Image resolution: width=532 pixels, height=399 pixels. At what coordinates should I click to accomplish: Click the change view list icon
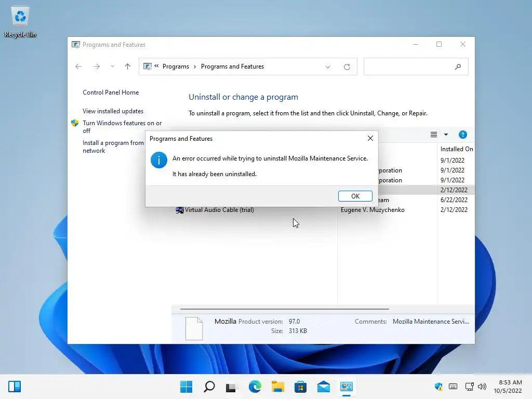pyautogui.click(x=434, y=135)
